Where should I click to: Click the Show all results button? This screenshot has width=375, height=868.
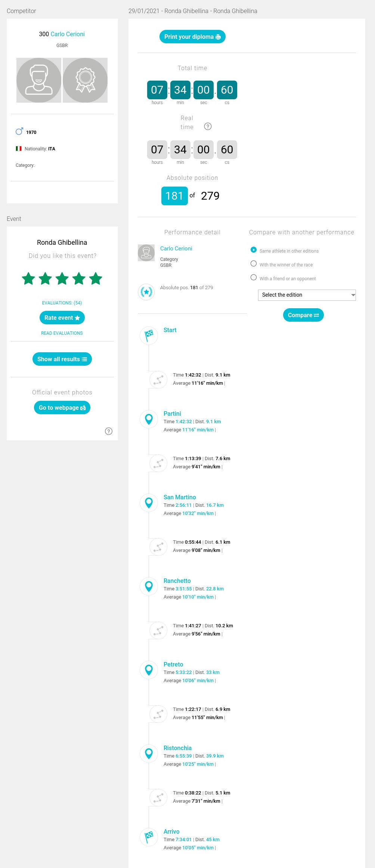coord(62,359)
